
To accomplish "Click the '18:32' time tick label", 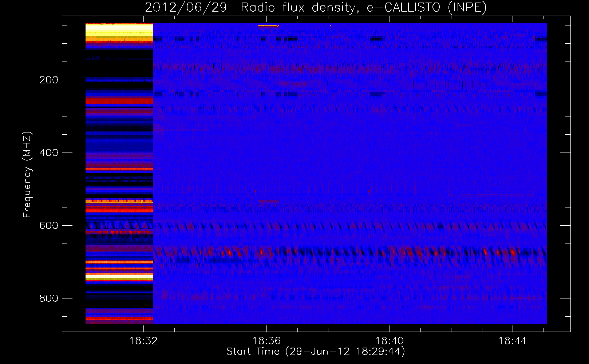I will tap(143, 341).
